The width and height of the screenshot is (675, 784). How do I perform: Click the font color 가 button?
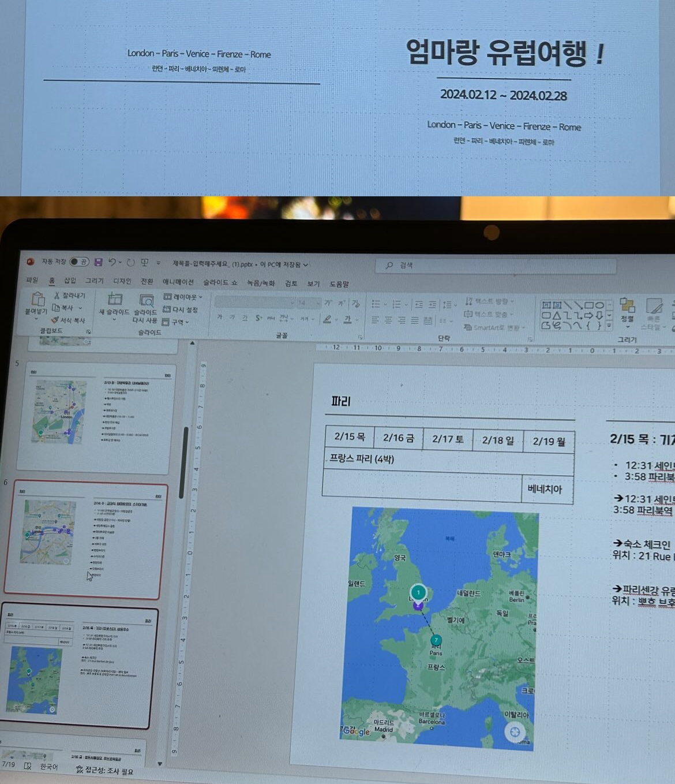347,320
